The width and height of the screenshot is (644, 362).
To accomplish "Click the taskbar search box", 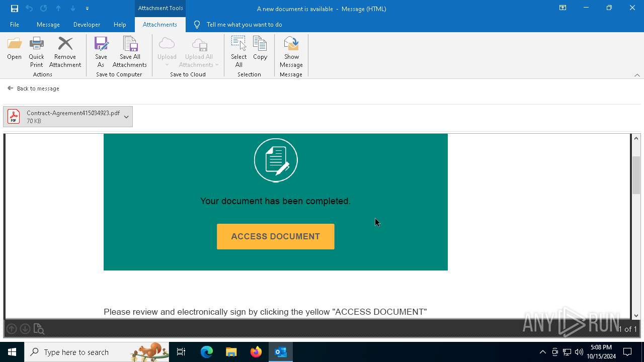I will [x=97, y=352].
